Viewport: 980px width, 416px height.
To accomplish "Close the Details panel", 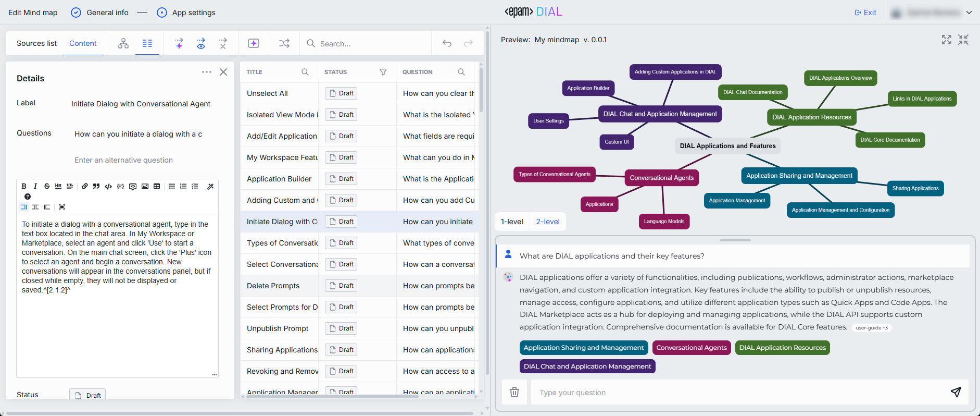I will point(223,72).
